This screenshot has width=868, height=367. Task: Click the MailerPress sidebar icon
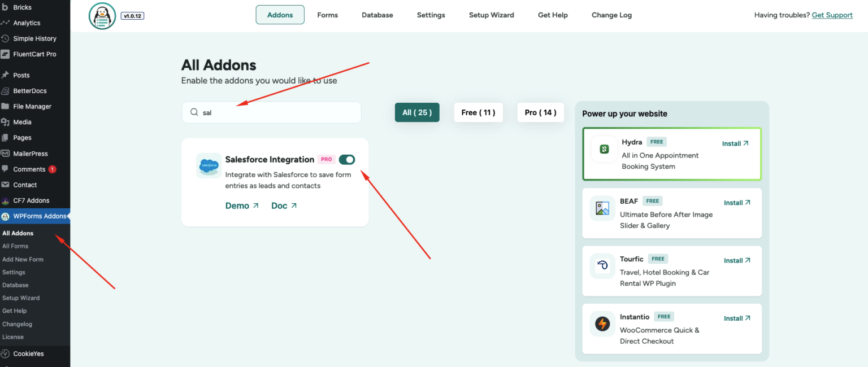6,154
